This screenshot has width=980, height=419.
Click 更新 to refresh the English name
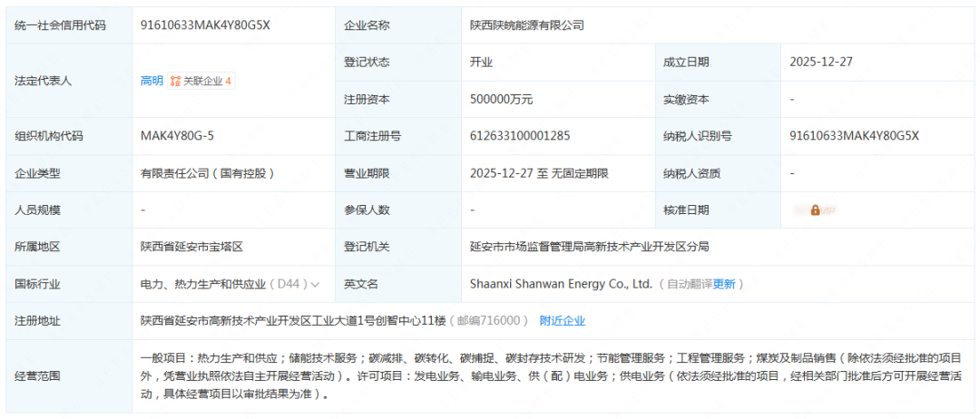tap(724, 284)
